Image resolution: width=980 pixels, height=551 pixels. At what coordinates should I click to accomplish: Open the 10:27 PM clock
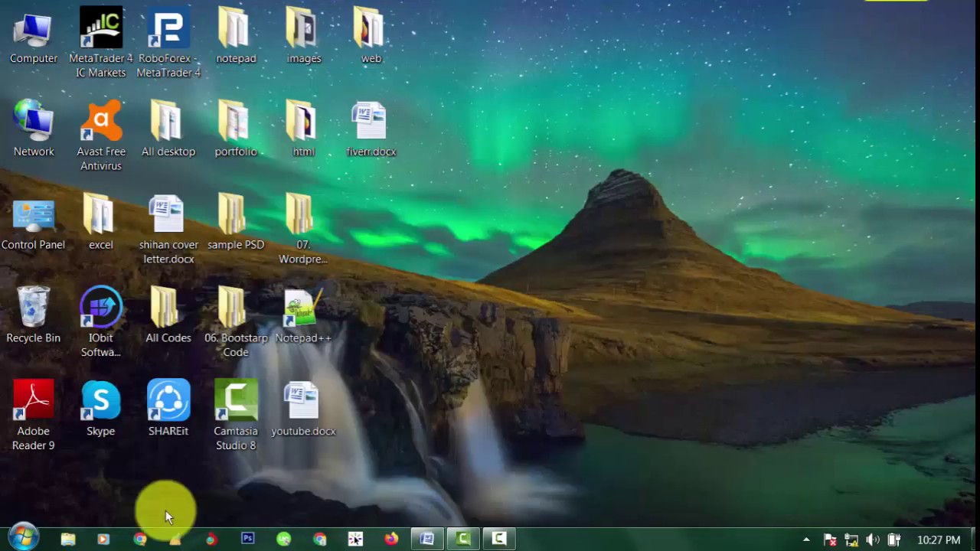(939, 540)
